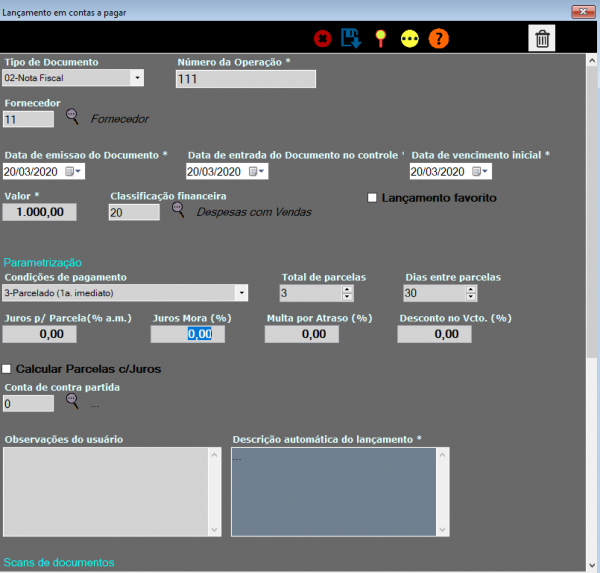Open Classificação financeira lookup magnifier
This screenshot has width=600, height=573.
[x=178, y=210]
